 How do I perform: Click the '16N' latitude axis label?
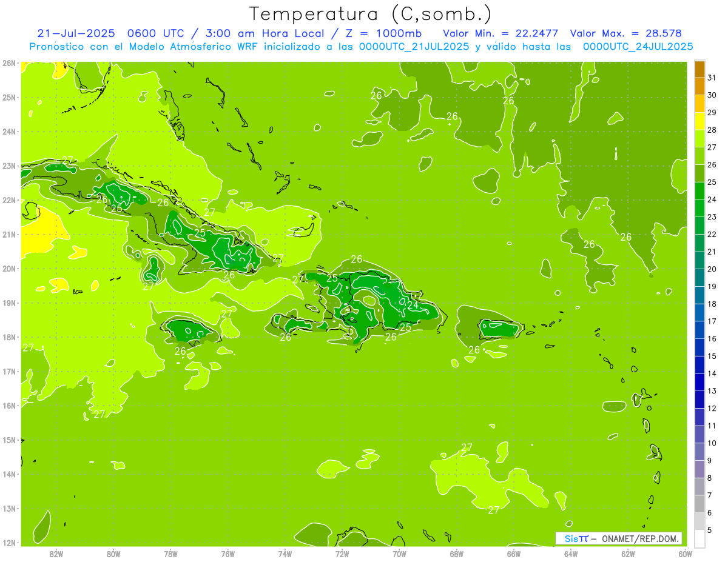(x=9, y=406)
